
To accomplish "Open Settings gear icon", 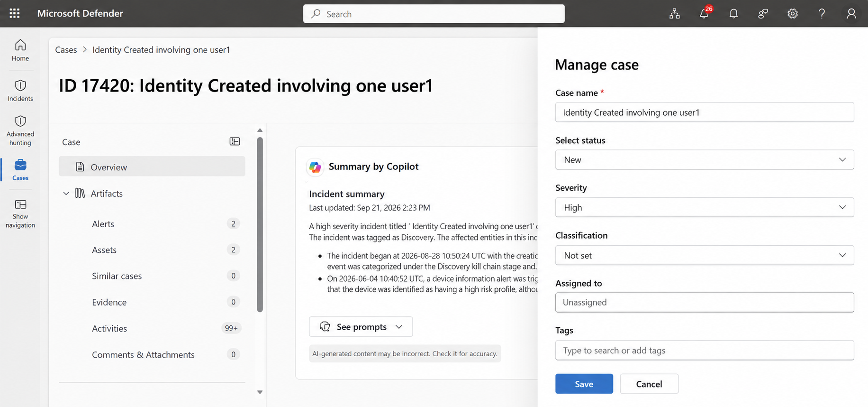I will tap(793, 14).
